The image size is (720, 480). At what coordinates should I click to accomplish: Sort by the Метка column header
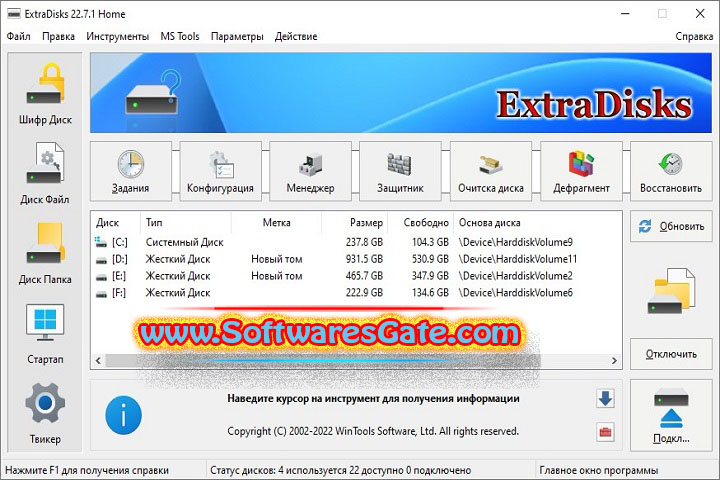pyautogui.click(x=276, y=223)
